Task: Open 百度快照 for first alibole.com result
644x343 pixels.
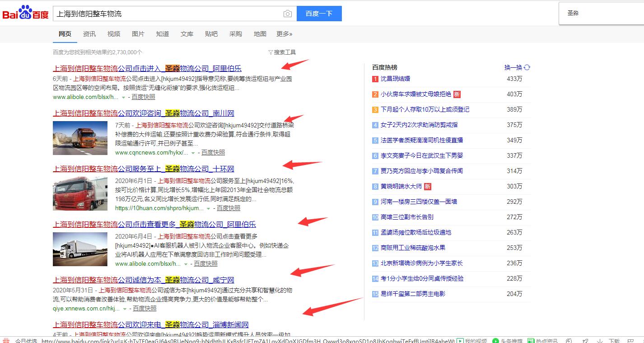Action: (x=143, y=97)
